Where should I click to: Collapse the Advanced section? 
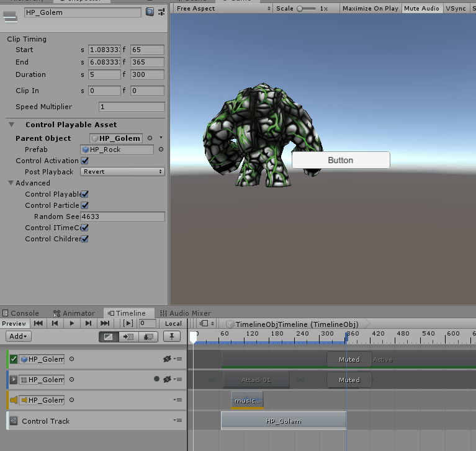point(11,183)
